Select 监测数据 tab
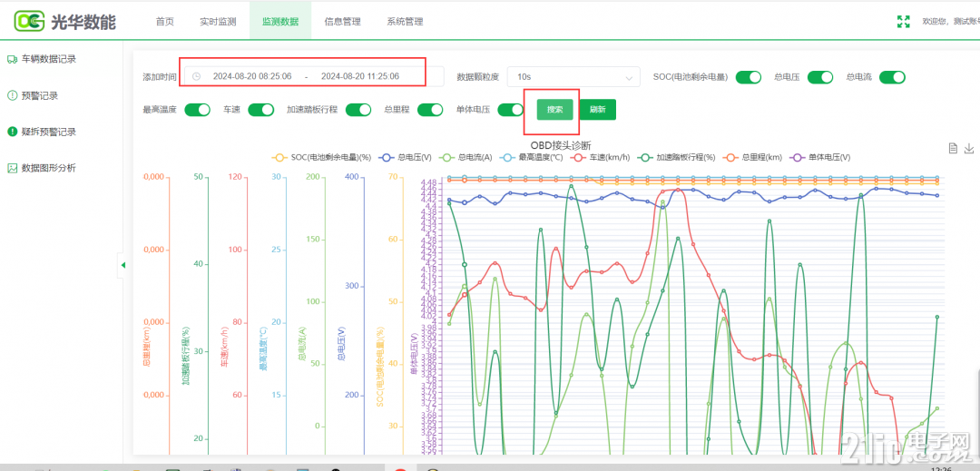The height and width of the screenshot is (471, 980). click(280, 22)
